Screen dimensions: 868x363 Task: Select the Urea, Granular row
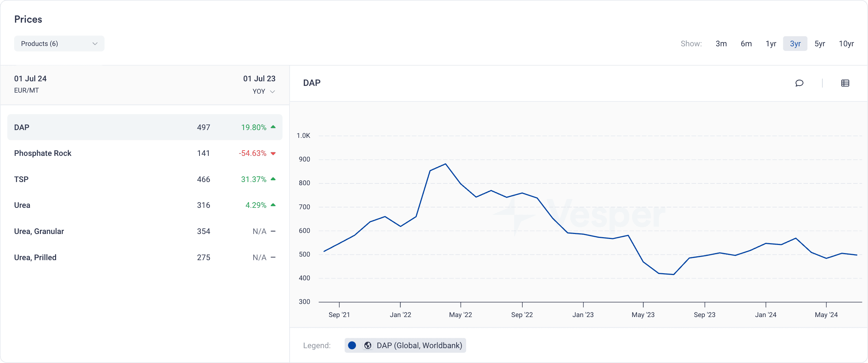pyautogui.click(x=145, y=231)
